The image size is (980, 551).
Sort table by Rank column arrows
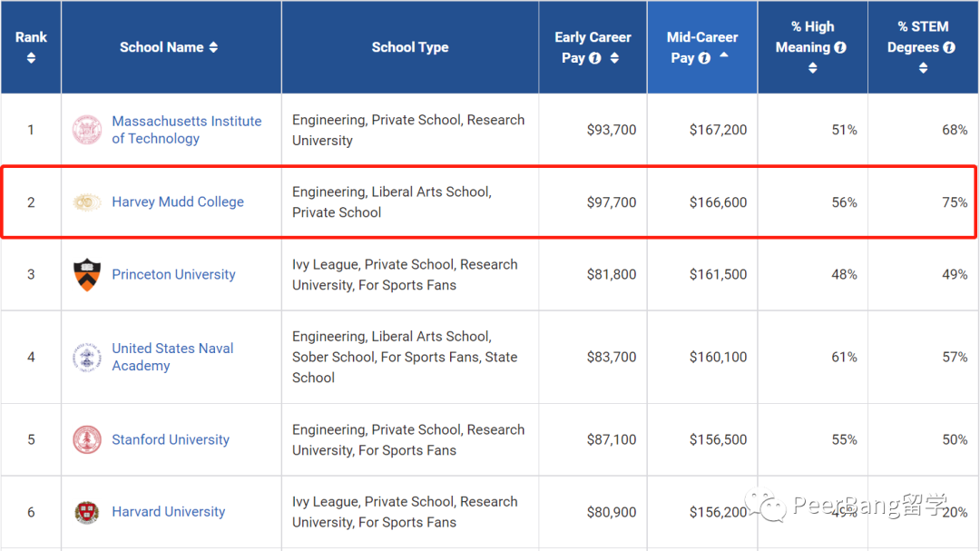coord(31,58)
